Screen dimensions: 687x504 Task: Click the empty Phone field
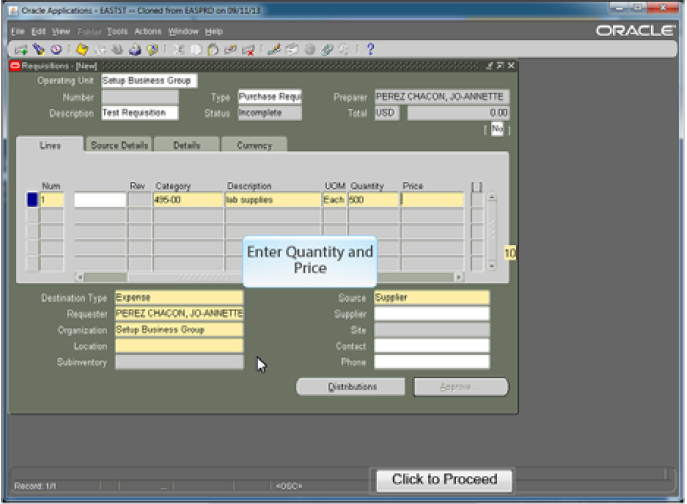click(x=432, y=362)
